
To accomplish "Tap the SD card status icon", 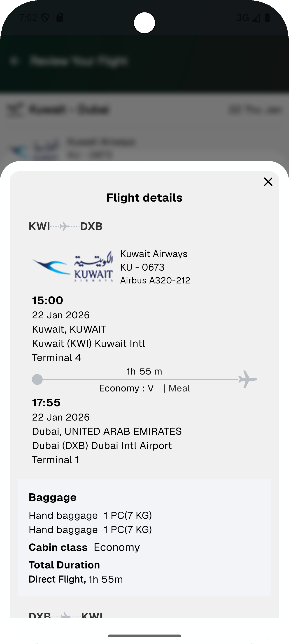I will 60,18.
